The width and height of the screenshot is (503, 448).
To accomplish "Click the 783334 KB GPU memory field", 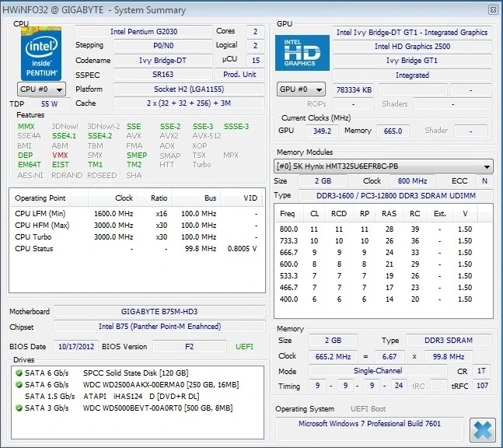I will point(354,90).
